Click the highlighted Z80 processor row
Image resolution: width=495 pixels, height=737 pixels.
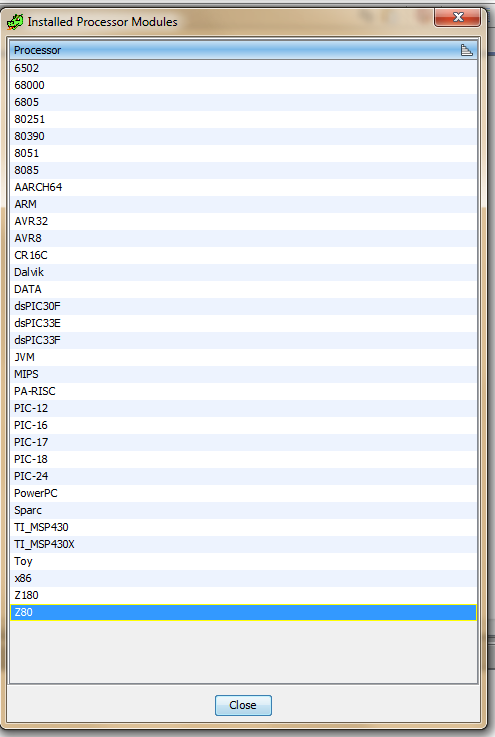click(x=243, y=612)
